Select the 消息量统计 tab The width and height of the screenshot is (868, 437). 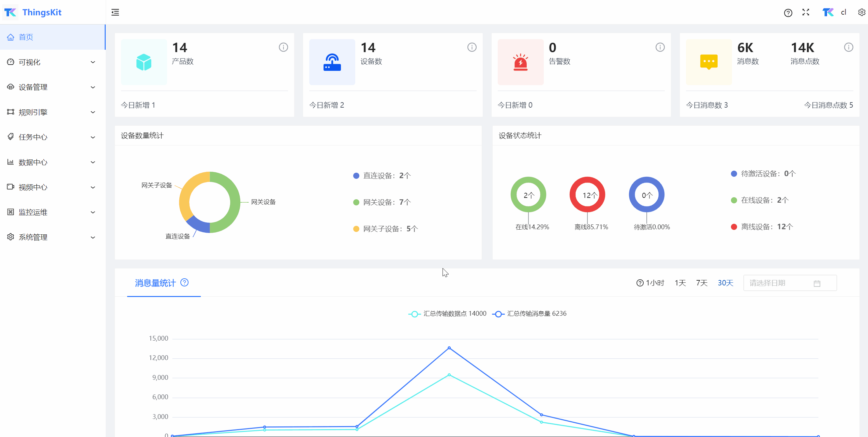155,283
